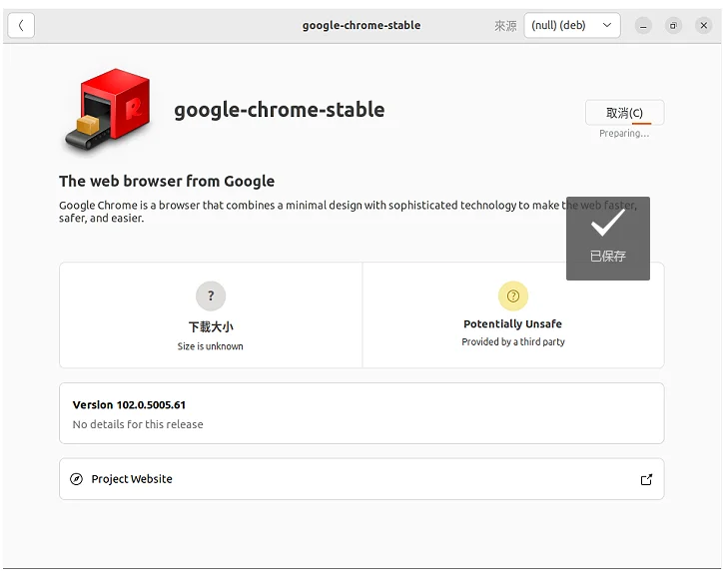This screenshot has height=577, width=728.
Task: Click 'Provided by a third party' text
Action: (x=513, y=342)
